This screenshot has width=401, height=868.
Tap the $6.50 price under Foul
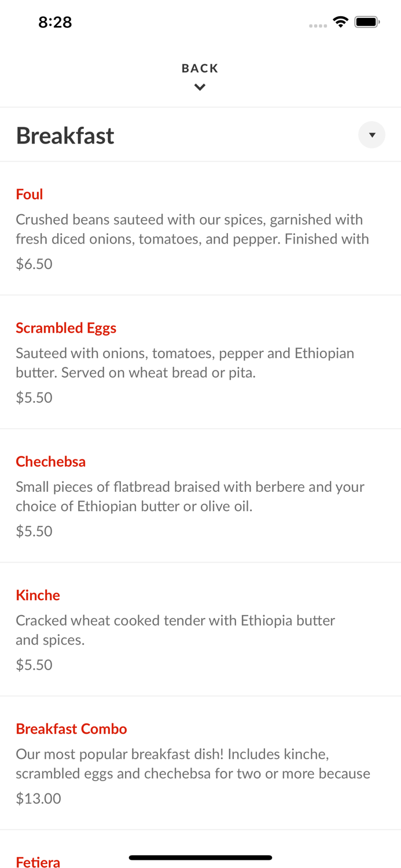pyautogui.click(x=34, y=263)
